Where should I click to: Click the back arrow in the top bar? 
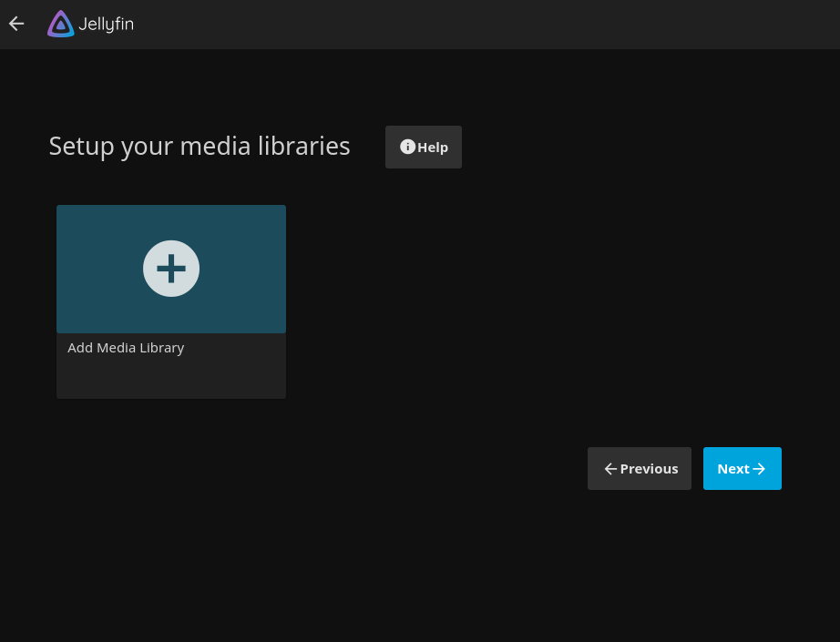(x=16, y=24)
